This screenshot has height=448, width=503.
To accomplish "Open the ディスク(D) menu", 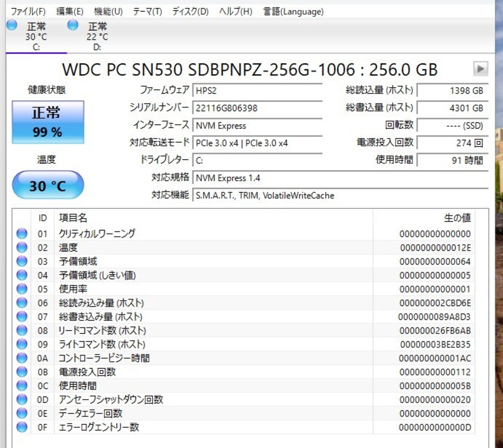I will pyautogui.click(x=191, y=12).
